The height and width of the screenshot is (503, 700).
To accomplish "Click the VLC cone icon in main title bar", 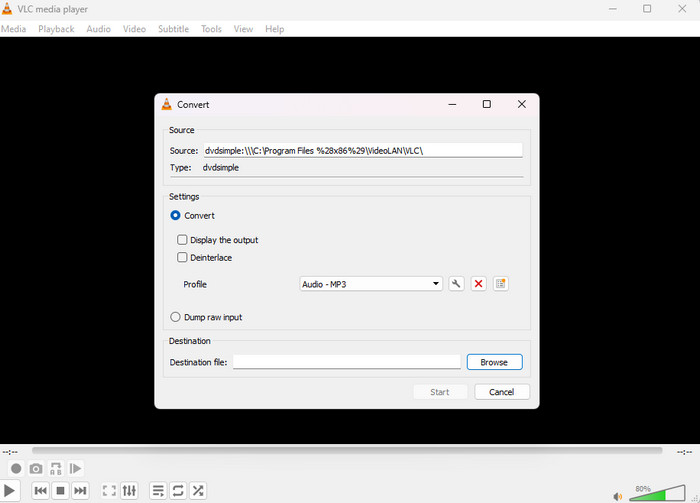I will (x=7, y=8).
